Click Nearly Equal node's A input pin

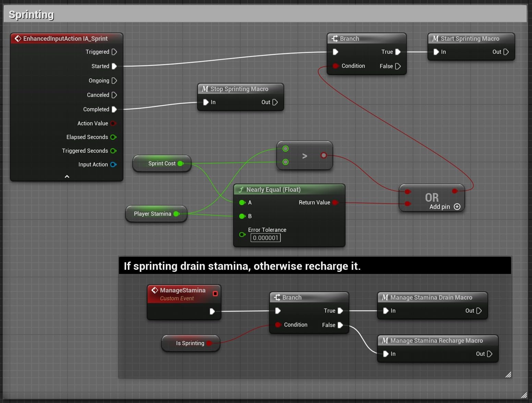[242, 202]
